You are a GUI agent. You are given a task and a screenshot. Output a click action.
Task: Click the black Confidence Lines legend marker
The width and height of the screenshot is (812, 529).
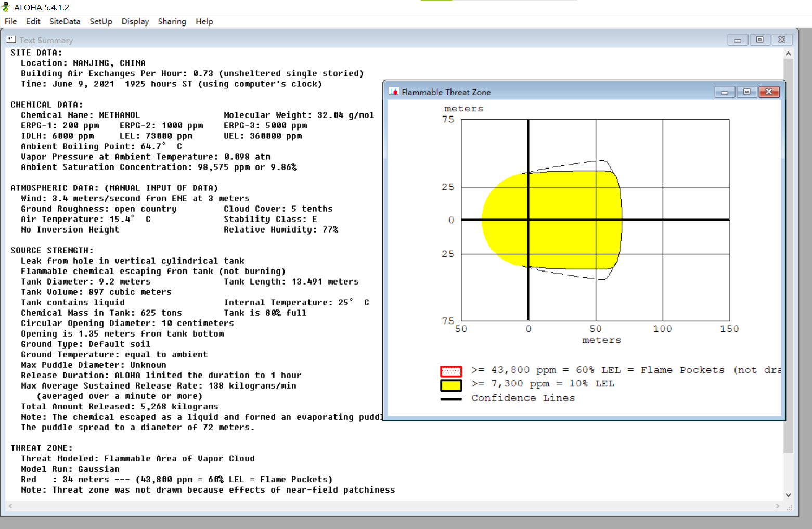click(x=451, y=399)
